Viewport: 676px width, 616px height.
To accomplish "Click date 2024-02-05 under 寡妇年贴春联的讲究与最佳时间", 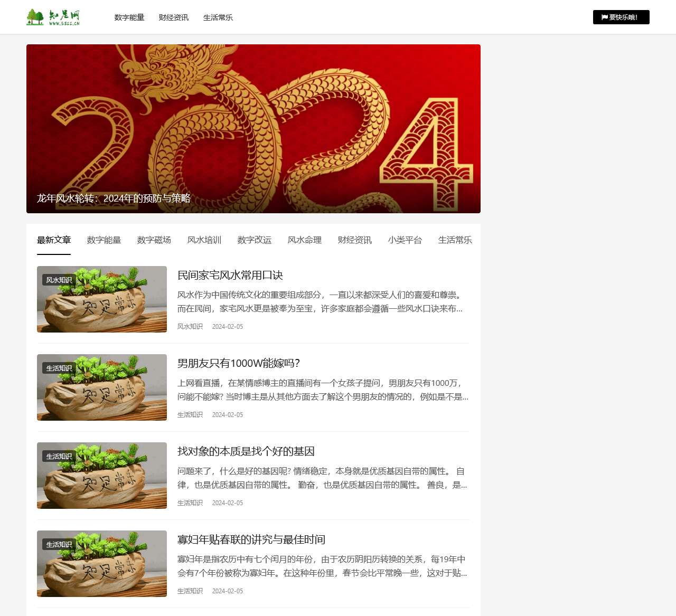I will (228, 591).
